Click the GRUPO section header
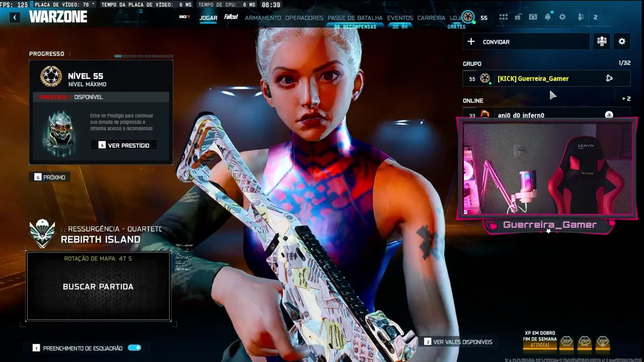This screenshot has height=362, width=644. coord(472,64)
